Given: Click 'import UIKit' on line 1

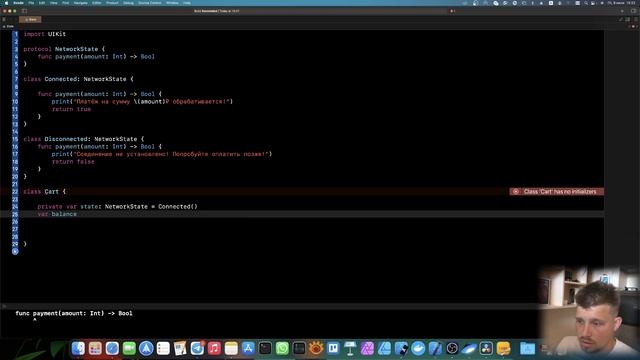Looking at the screenshot, I should pyautogui.click(x=45, y=34).
